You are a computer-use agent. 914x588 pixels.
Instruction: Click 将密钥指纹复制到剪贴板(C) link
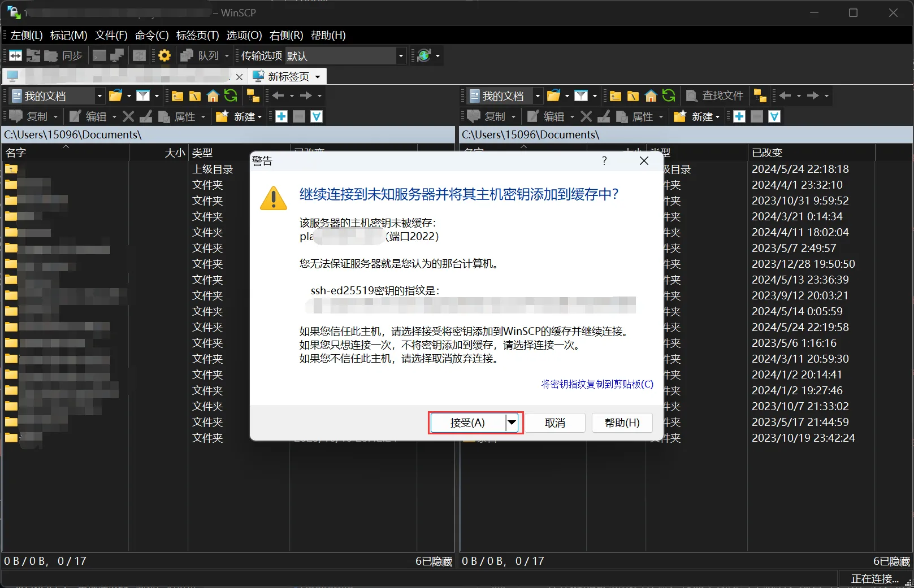pyautogui.click(x=597, y=384)
